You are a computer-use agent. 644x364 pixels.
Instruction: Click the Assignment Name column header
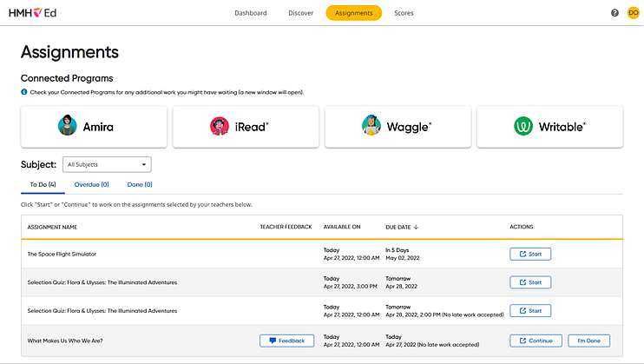[52, 227]
